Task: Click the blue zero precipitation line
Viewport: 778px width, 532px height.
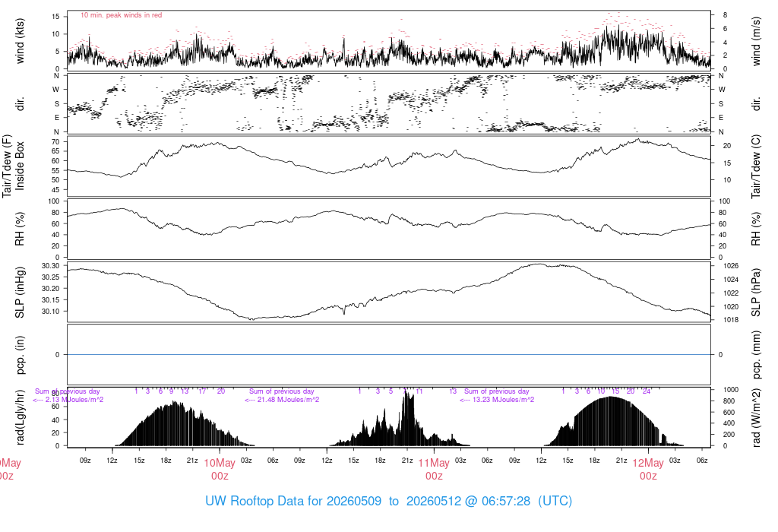Action: (389, 354)
